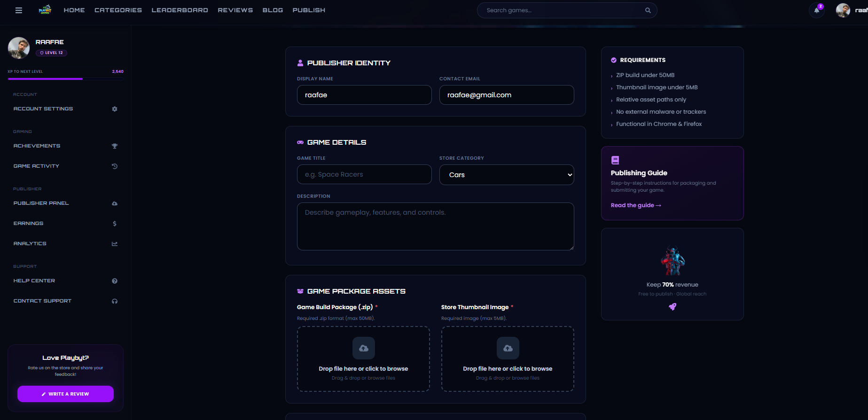Viewport: 868px width, 420px height.
Task: Click the 'Keep 70% revenue' text
Action: click(x=673, y=285)
